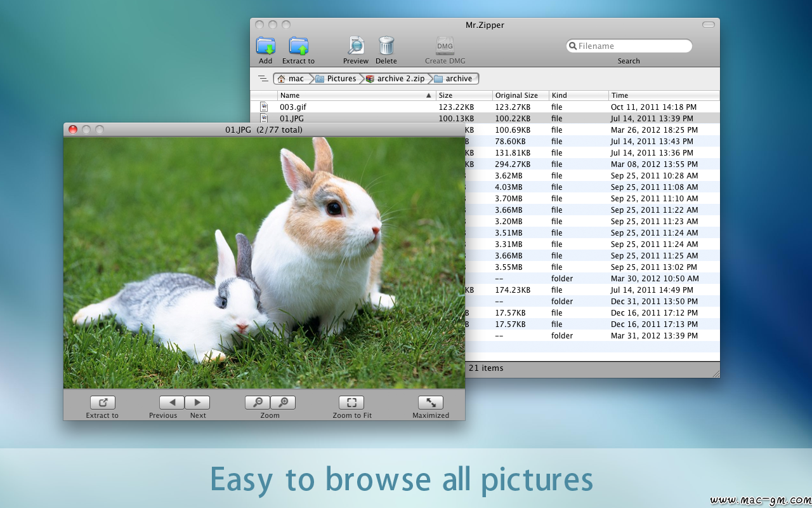Click the folder row dated Mar 31, 2012

(x=593, y=336)
